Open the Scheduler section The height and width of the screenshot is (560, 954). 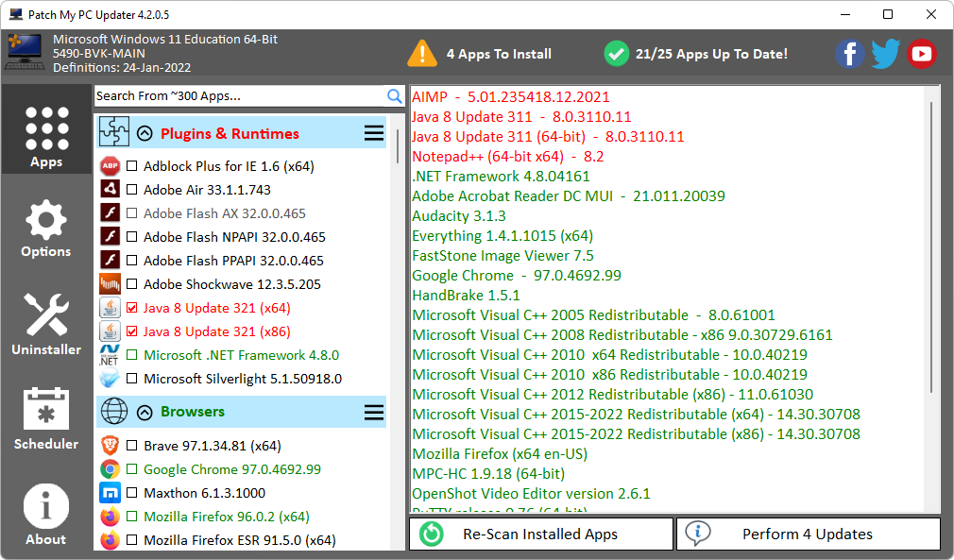pos(46,418)
